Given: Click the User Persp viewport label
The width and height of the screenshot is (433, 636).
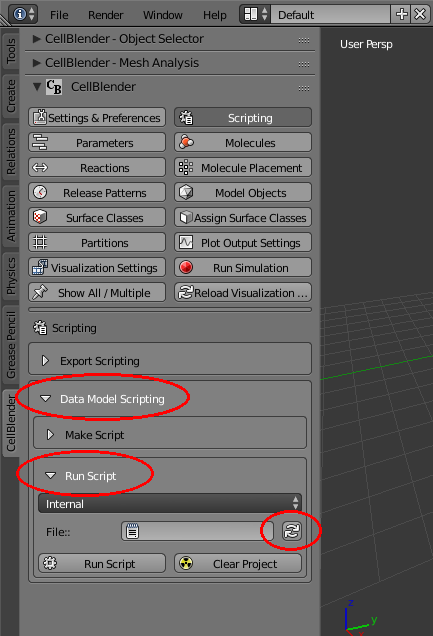Looking at the screenshot, I should (x=366, y=44).
